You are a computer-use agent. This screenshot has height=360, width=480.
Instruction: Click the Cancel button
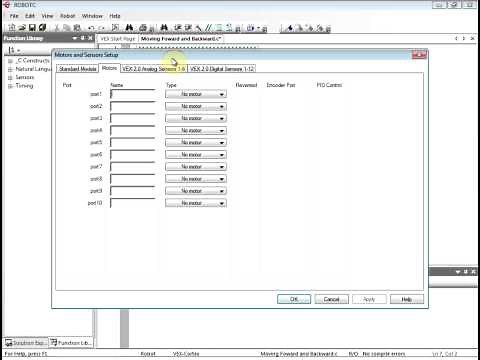331,299
